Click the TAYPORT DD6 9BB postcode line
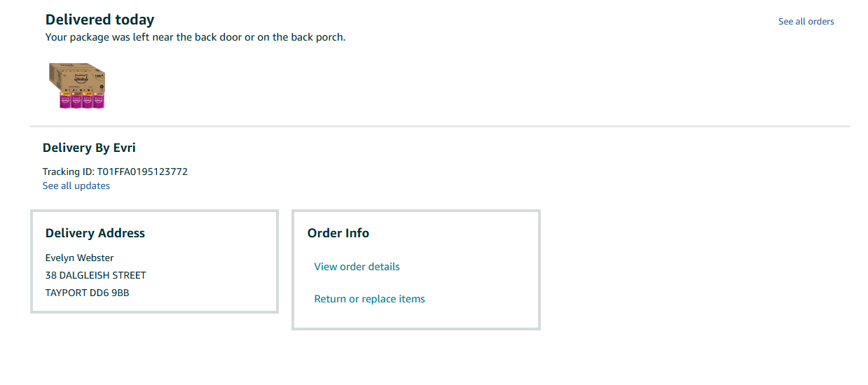 tap(88, 293)
